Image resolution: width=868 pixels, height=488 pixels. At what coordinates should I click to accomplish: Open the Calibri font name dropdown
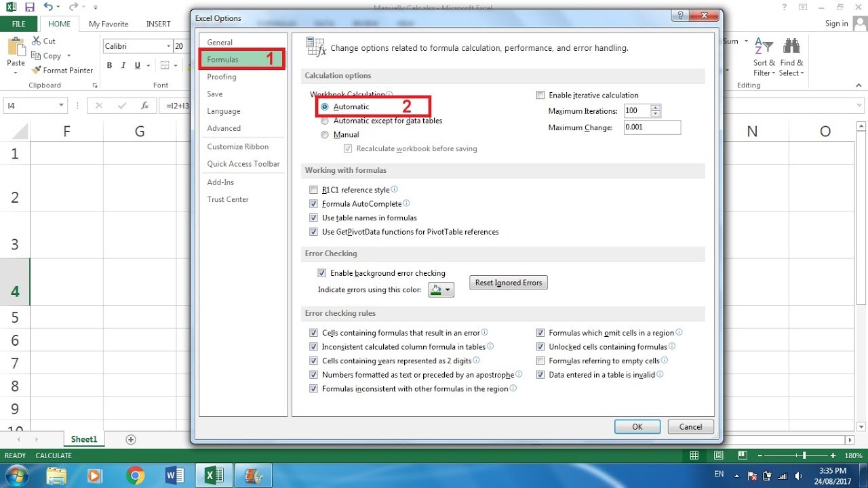tap(169, 46)
